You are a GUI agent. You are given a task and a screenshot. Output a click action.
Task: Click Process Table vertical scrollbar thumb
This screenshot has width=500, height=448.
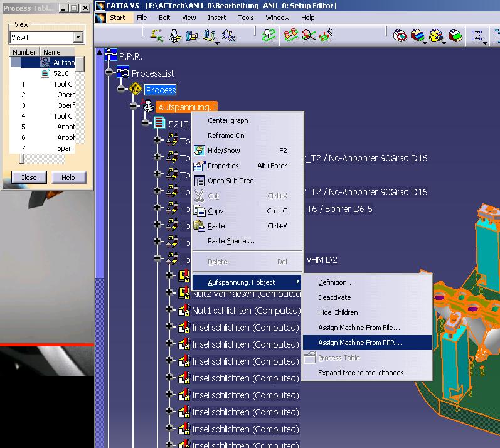(80, 64)
